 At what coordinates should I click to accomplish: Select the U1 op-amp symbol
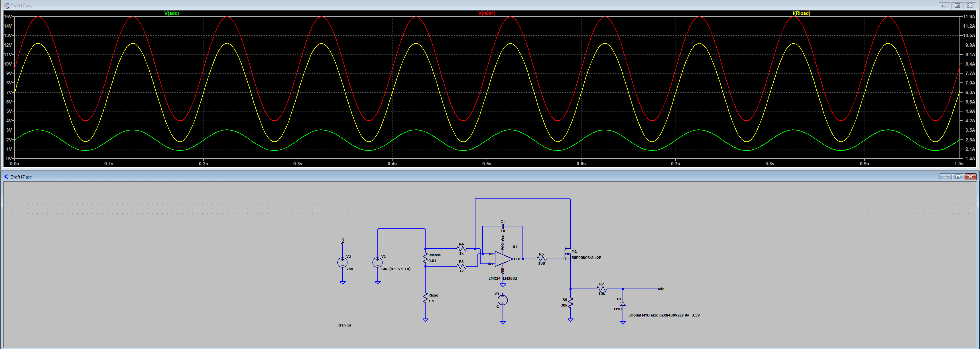point(504,259)
